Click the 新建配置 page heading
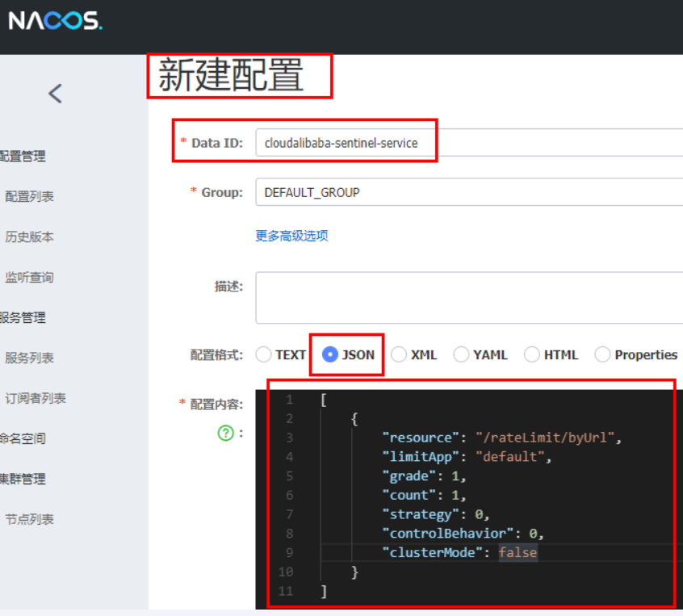This screenshot has height=616, width=683. click(x=230, y=75)
